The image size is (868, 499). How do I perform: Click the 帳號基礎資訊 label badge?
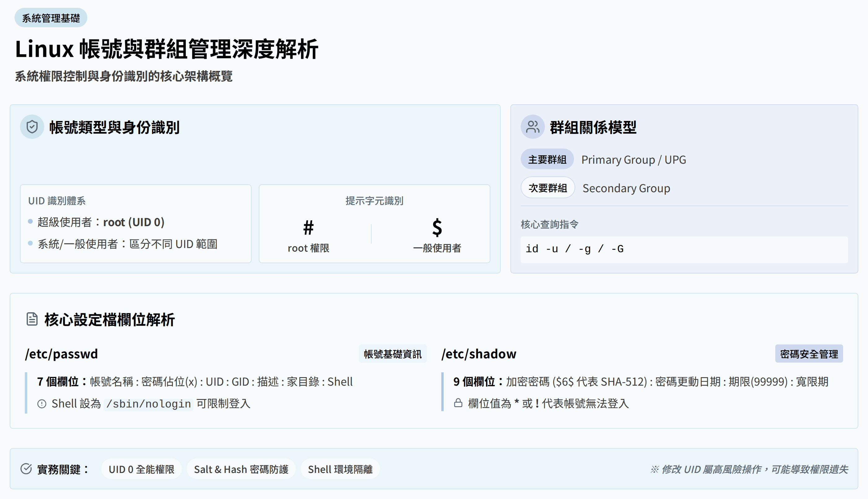[392, 354]
